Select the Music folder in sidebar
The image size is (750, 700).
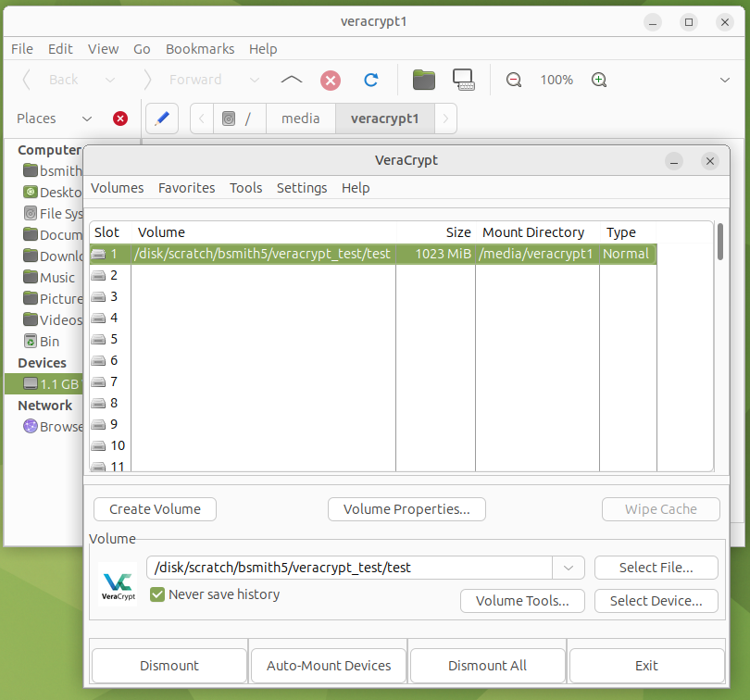tap(49, 278)
